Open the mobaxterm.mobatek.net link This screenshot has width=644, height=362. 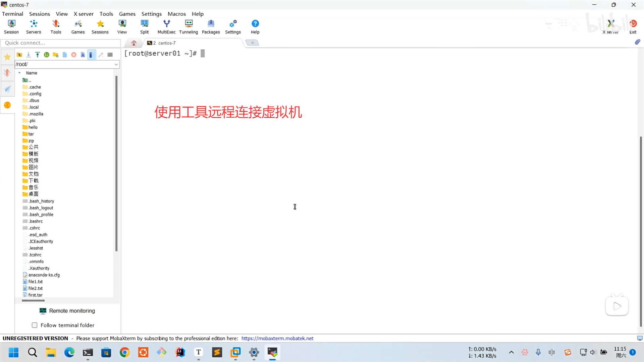[x=277, y=338]
